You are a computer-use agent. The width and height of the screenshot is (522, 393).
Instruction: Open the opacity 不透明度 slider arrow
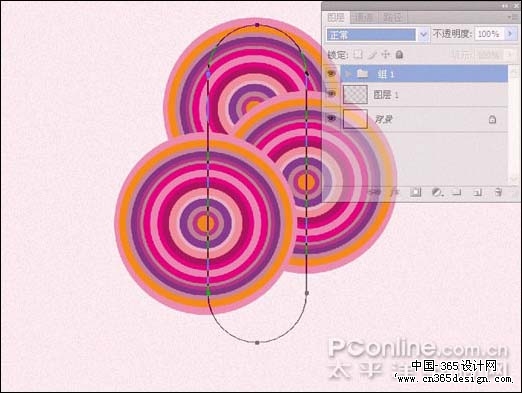coord(509,34)
